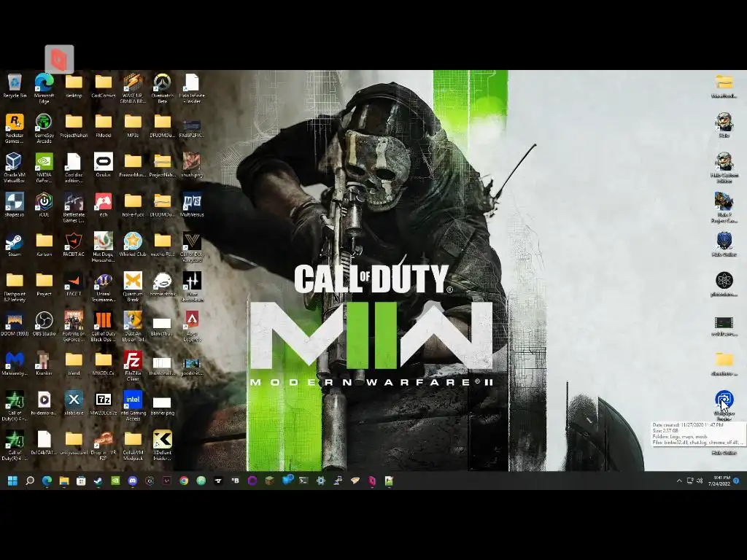Screen dimensions: 747x560
Task: Open the Krunker desktop shortcut
Action: pyautogui.click(x=44, y=363)
